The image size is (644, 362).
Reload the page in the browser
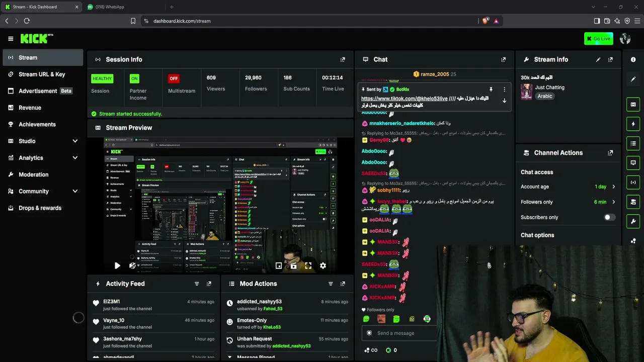pyautogui.click(x=27, y=21)
